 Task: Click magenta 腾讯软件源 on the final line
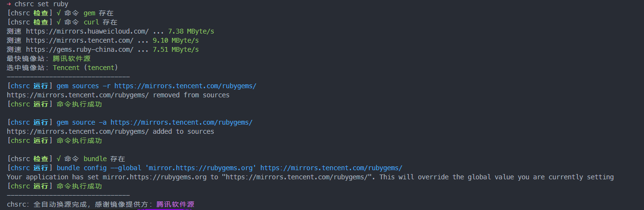point(175,204)
